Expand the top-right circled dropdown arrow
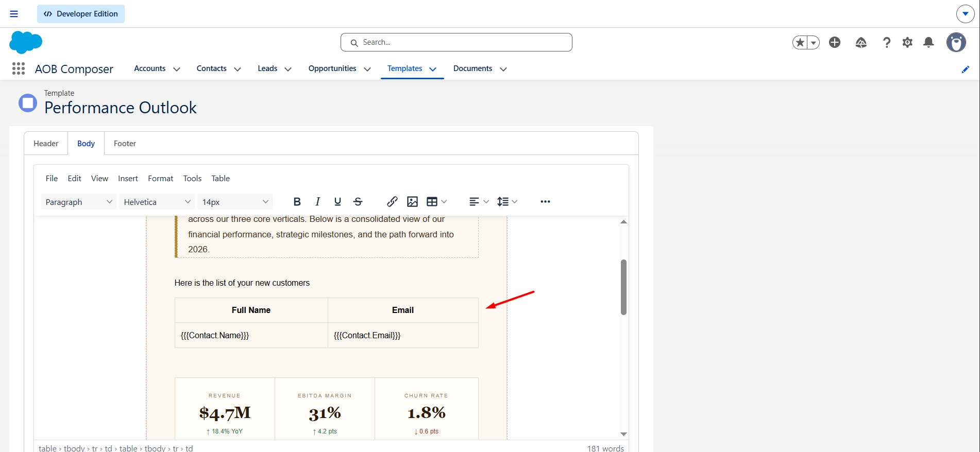 click(x=965, y=14)
